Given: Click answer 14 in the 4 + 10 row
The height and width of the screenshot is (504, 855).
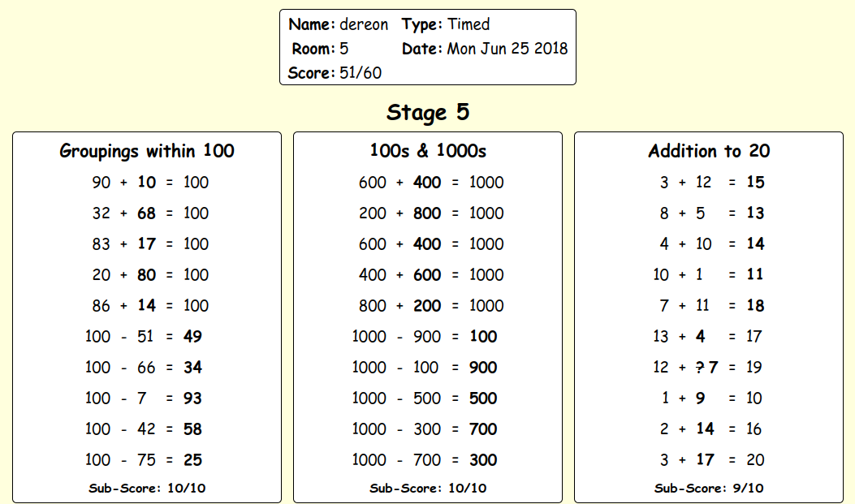Looking at the screenshot, I should coord(755,243).
